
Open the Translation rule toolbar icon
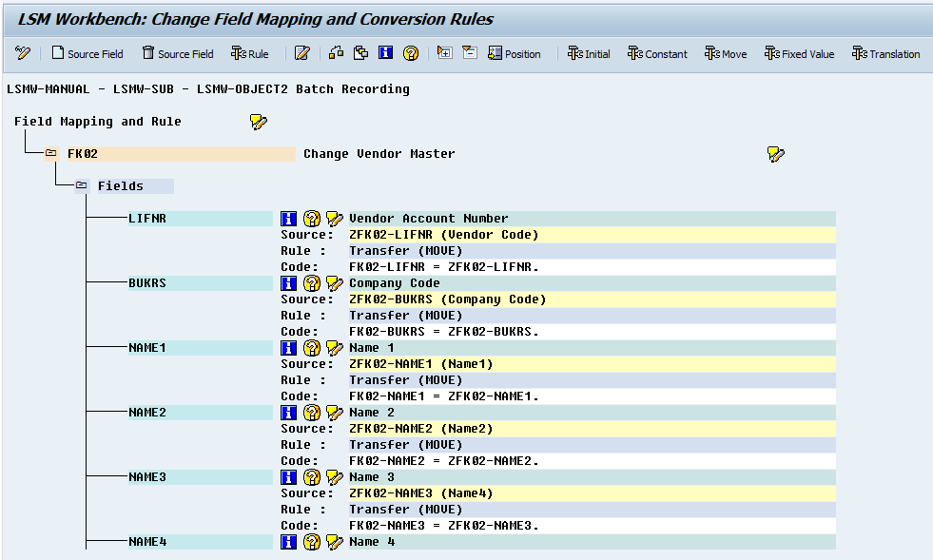click(885, 54)
